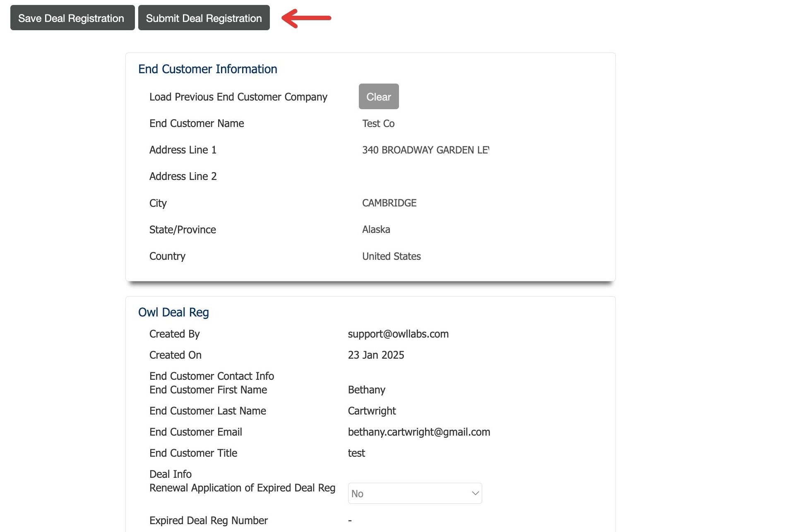
Task: Click the Created On date '23 Jan 2025'
Action: (x=376, y=355)
